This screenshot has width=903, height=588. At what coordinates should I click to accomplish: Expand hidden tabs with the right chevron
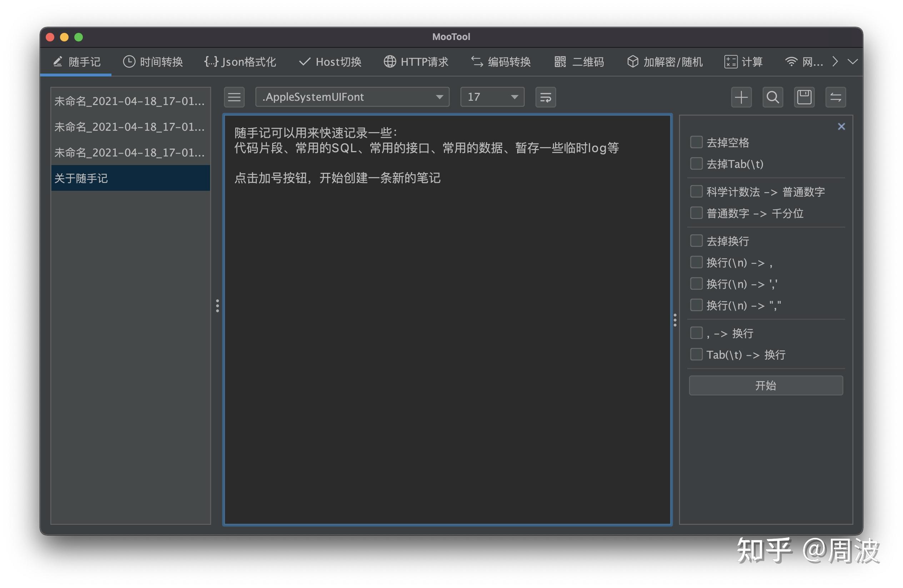(835, 62)
